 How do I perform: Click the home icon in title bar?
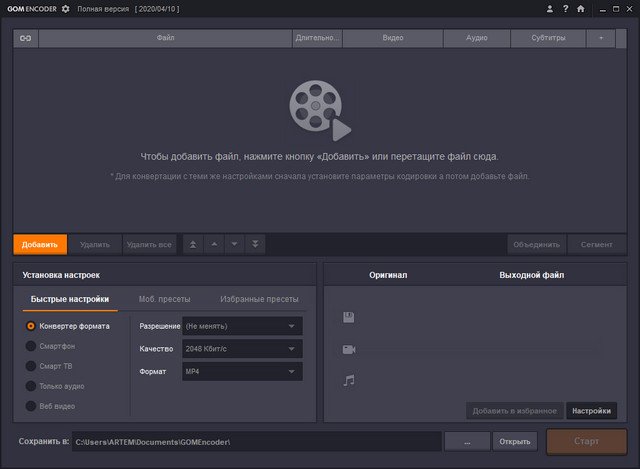(580, 9)
